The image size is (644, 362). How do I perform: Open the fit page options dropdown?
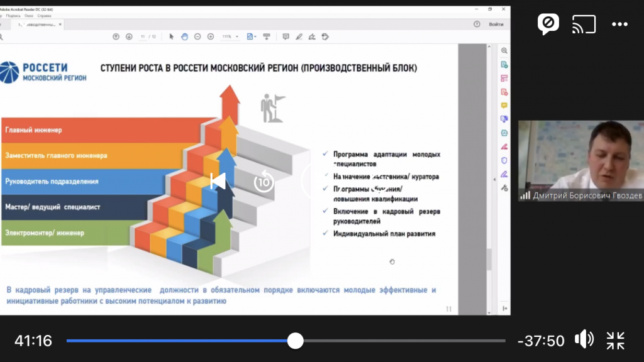pyautogui.click(x=252, y=36)
